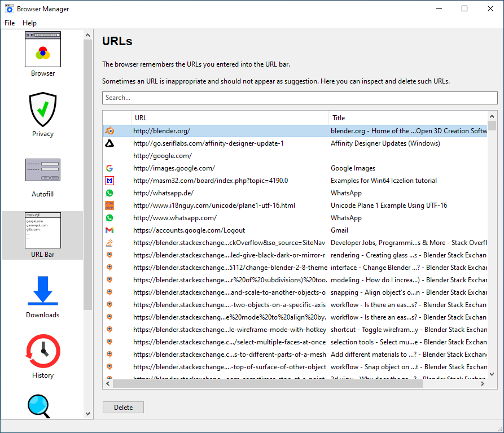The width and height of the screenshot is (504, 433).
Task: Open the magnifying glass sidebar icon
Action: click(x=39, y=406)
